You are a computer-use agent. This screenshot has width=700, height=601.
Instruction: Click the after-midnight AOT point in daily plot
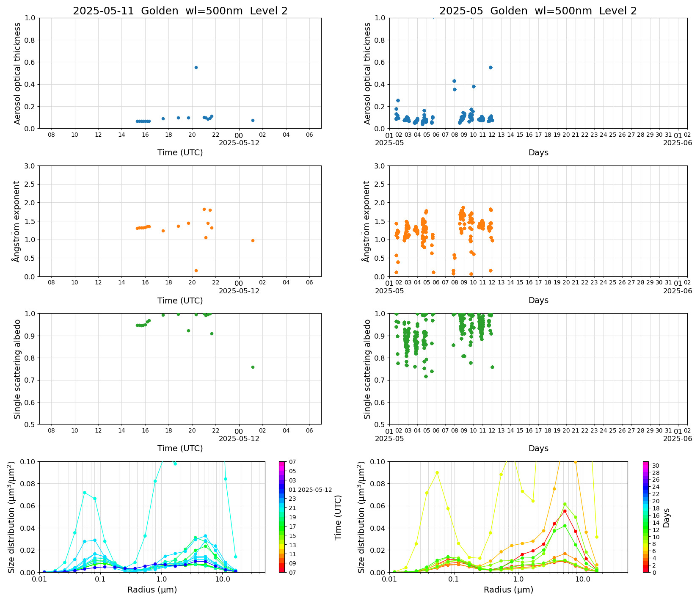pyautogui.click(x=253, y=120)
